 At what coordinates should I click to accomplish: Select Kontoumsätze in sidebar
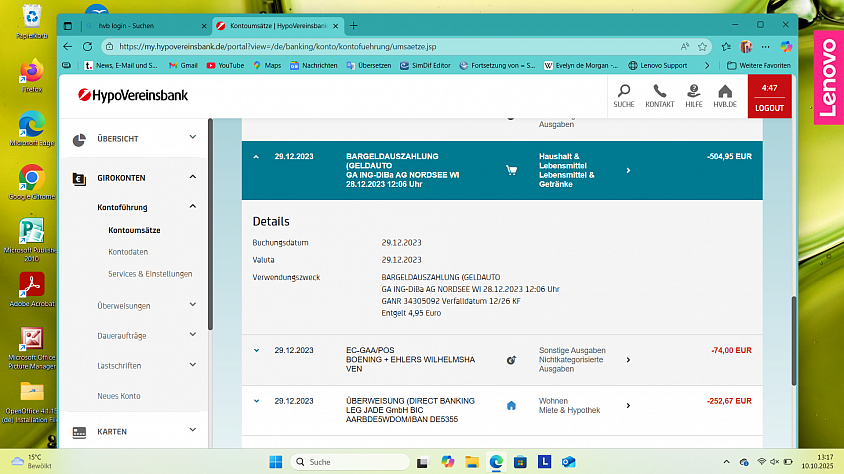[134, 230]
